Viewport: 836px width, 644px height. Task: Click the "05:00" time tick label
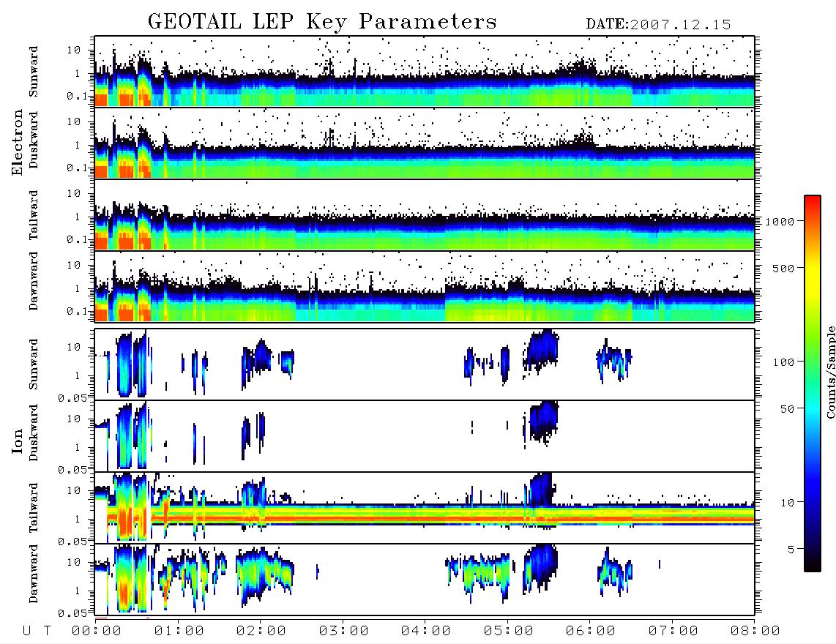[x=509, y=631]
